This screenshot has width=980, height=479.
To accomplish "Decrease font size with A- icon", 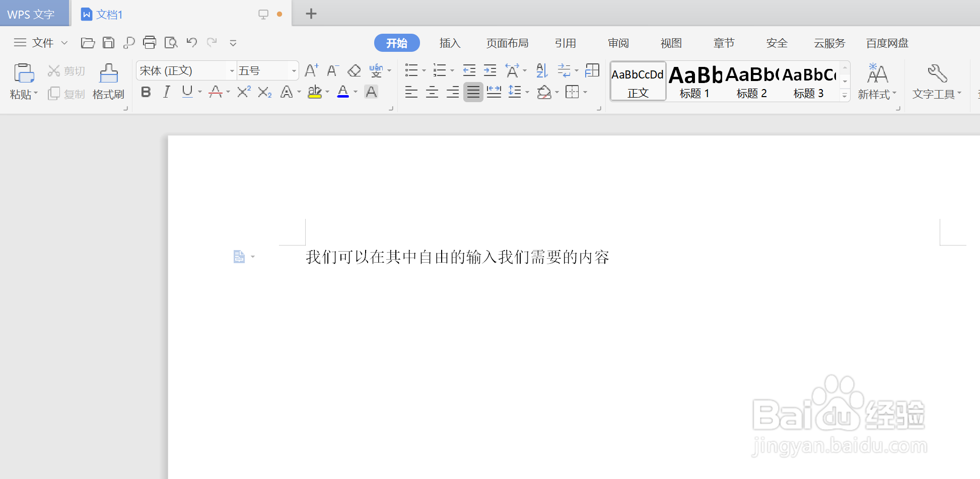I will (332, 70).
